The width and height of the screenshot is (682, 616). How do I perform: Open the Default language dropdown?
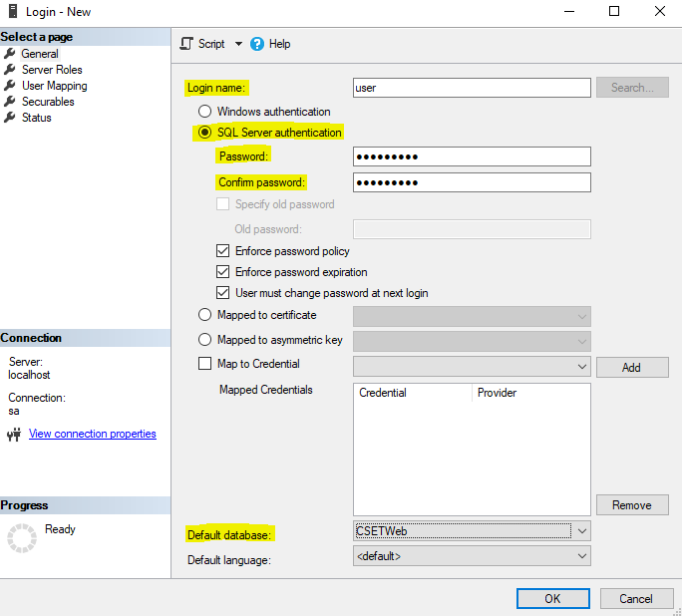[x=582, y=556]
